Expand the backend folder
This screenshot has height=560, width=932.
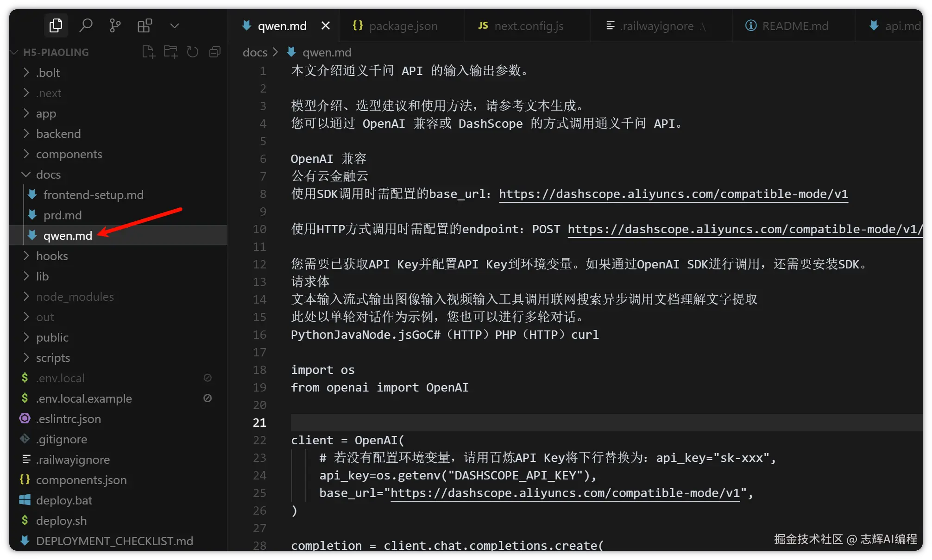coord(58,134)
